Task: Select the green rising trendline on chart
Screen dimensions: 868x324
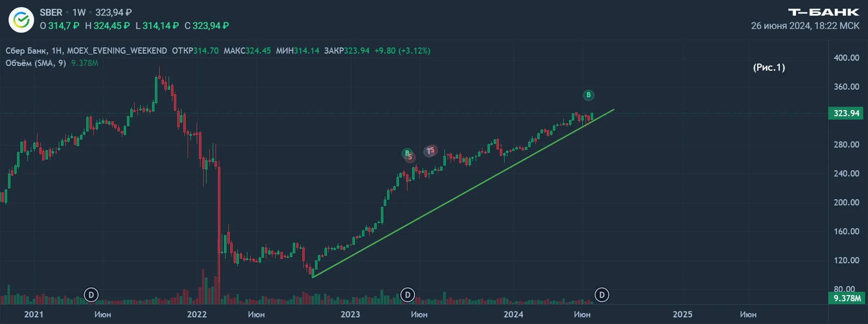Action: click(x=463, y=194)
